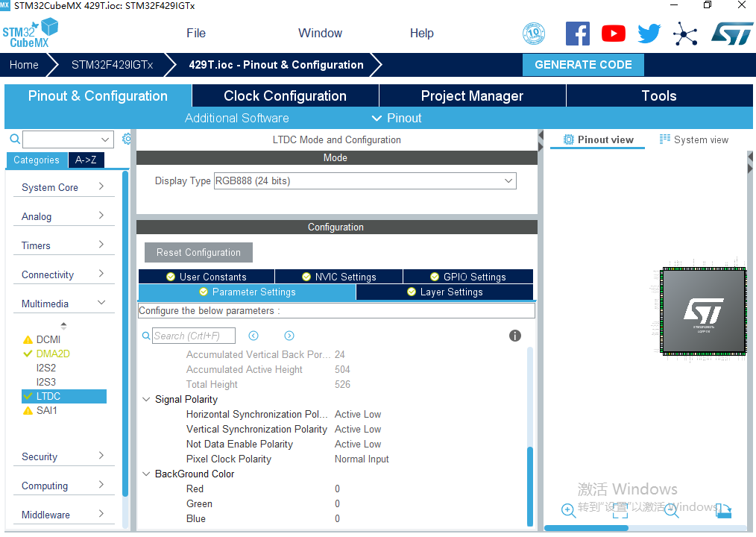Screen dimensions: 756x537
Task: Zoom out on the pinout view
Action: tap(671, 510)
